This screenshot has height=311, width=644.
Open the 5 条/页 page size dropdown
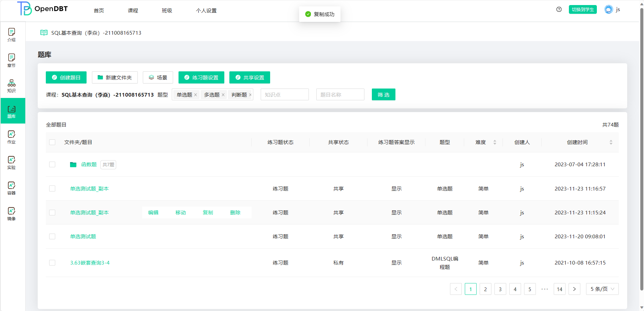pos(602,289)
